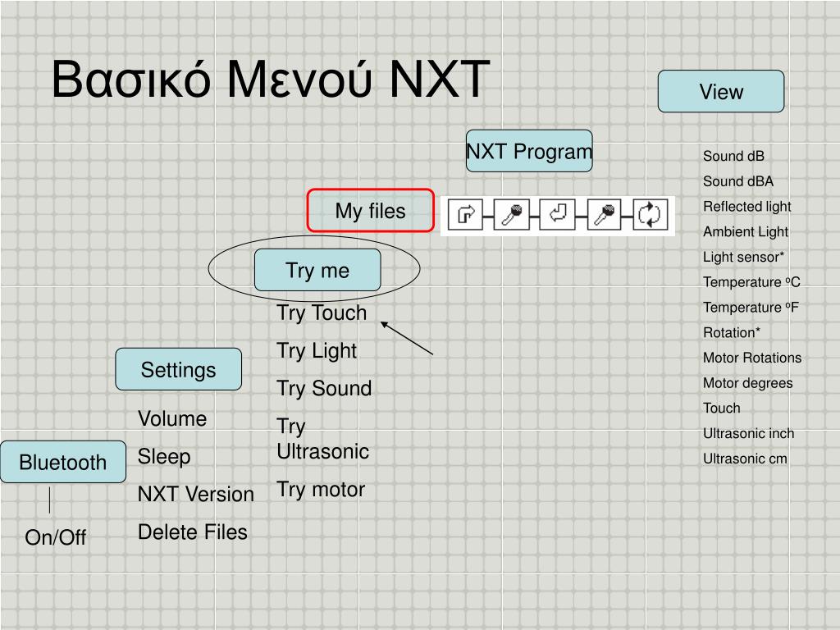Screen dimensions: 840x630
Task: Select Delete Files under Settings
Action: (x=192, y=532)
